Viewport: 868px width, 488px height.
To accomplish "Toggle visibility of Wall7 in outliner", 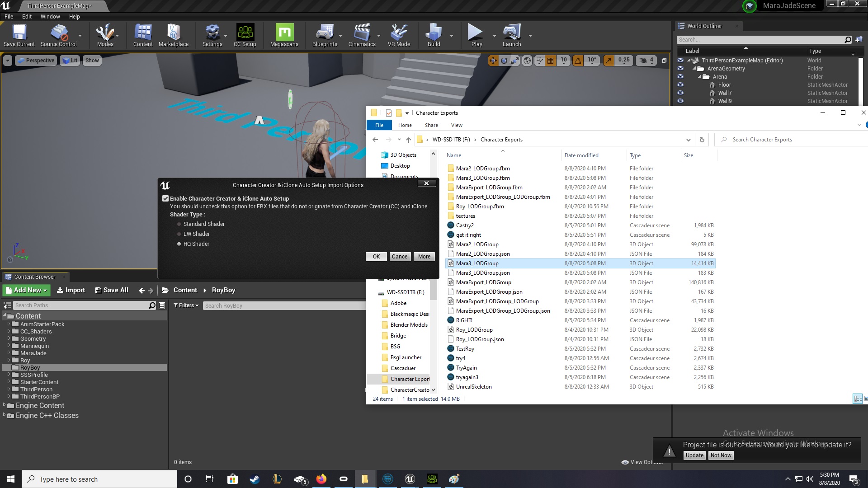I will click(680, 93).
